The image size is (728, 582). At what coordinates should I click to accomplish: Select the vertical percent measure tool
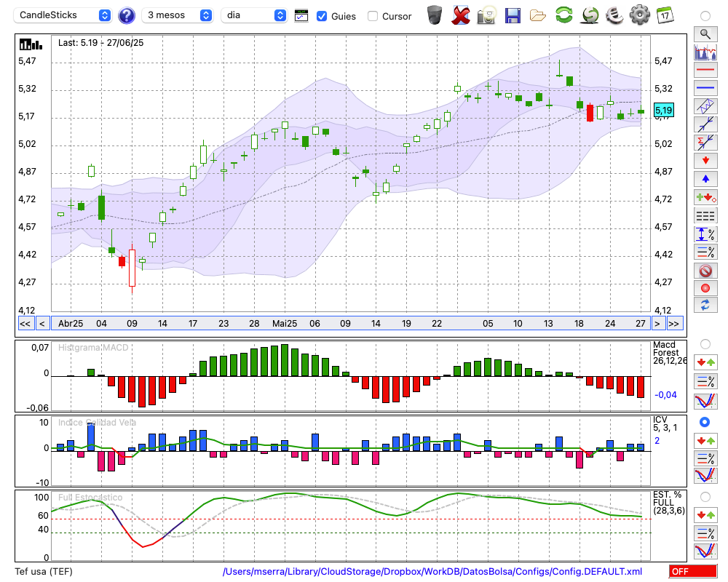(705, 234)
